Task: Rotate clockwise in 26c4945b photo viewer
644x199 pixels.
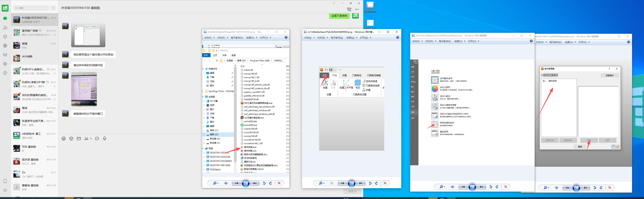Action: point(270,183)
